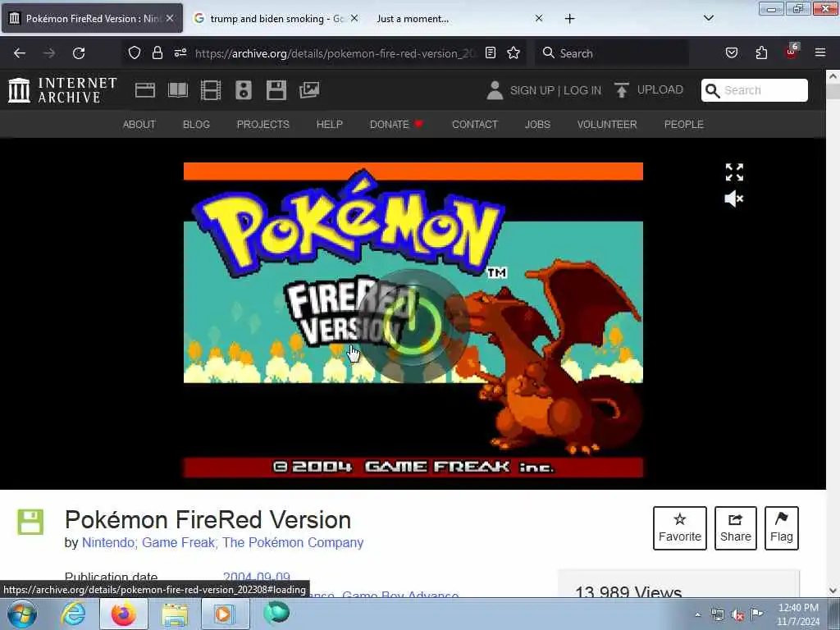Open the Web (Wayback) media icon
The width and height of the screenshot is (840, 630).
[x=144, y=90]
